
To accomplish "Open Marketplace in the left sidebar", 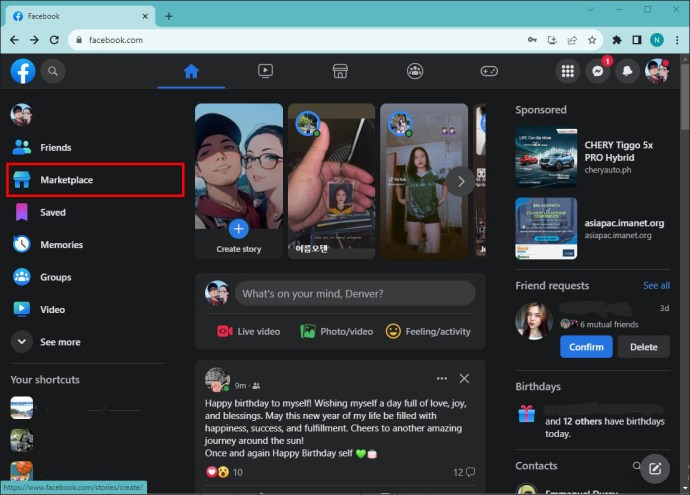I will (95, 180).
